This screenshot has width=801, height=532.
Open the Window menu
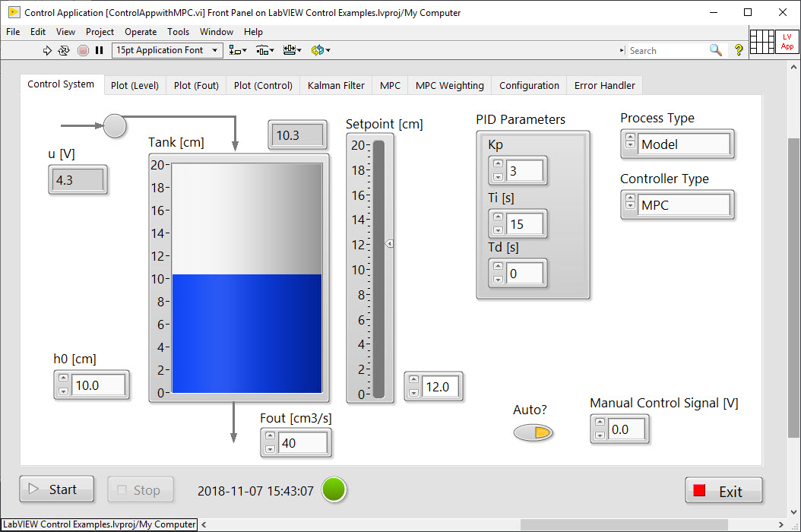click(217, 32)
